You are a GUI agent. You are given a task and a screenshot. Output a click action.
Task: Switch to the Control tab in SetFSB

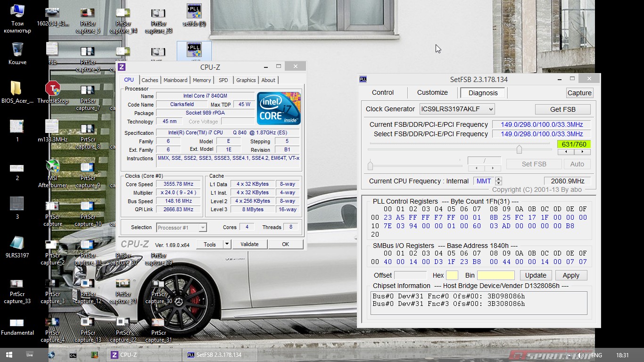click(382, 93)
